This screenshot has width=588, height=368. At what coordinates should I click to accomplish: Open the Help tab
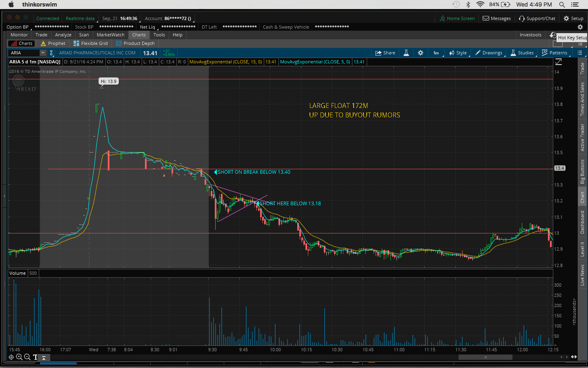pyautogui.click(x=178, y=35)
